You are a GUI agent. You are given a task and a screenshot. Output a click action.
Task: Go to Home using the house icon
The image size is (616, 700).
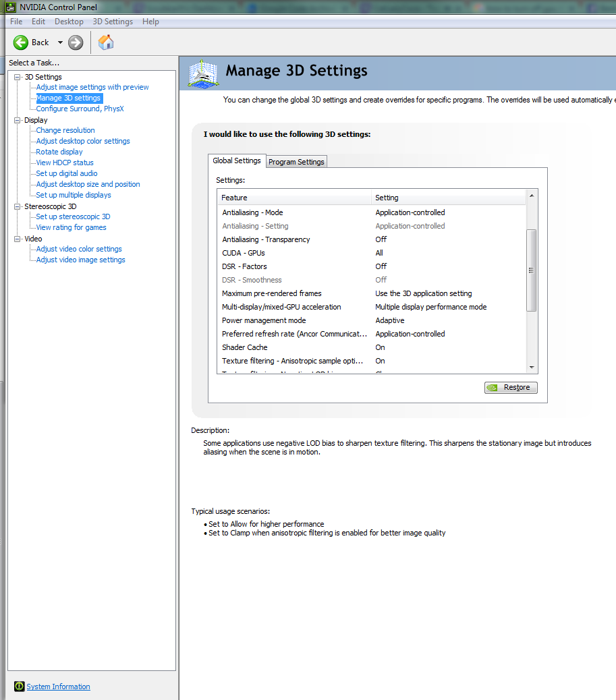click(106, 42)
